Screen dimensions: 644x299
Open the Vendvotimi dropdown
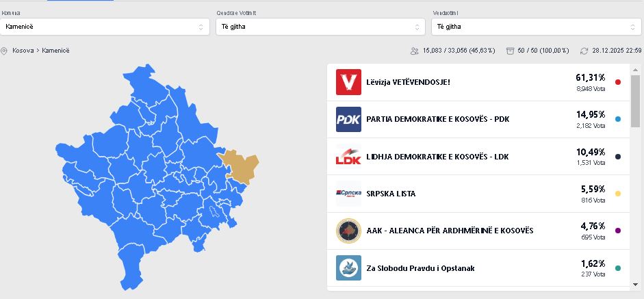535,27
